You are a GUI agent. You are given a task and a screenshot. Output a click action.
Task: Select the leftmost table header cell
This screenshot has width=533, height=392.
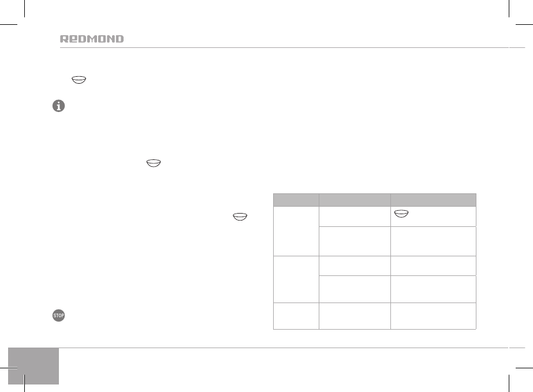tap(296, 200)
